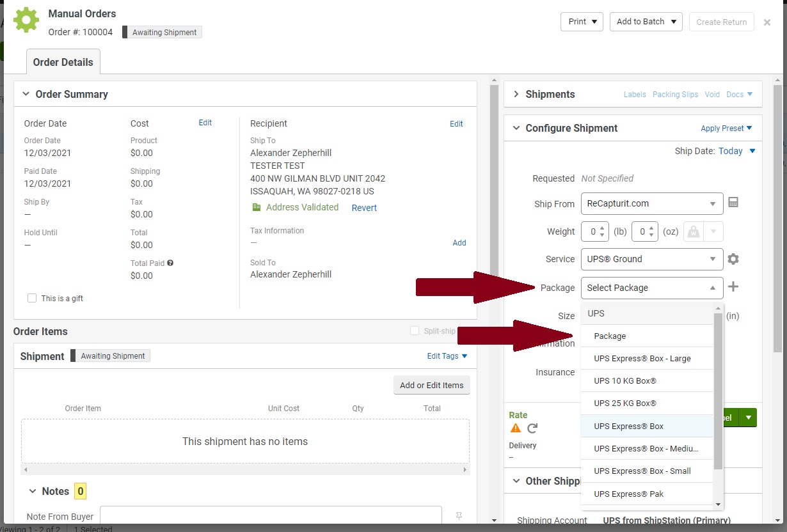
Task: Pin the Note From Buyer field
Action: [459, 515]
